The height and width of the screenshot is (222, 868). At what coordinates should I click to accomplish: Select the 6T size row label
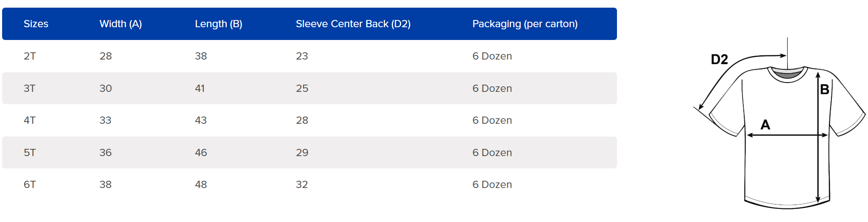(x=29, y=185)
